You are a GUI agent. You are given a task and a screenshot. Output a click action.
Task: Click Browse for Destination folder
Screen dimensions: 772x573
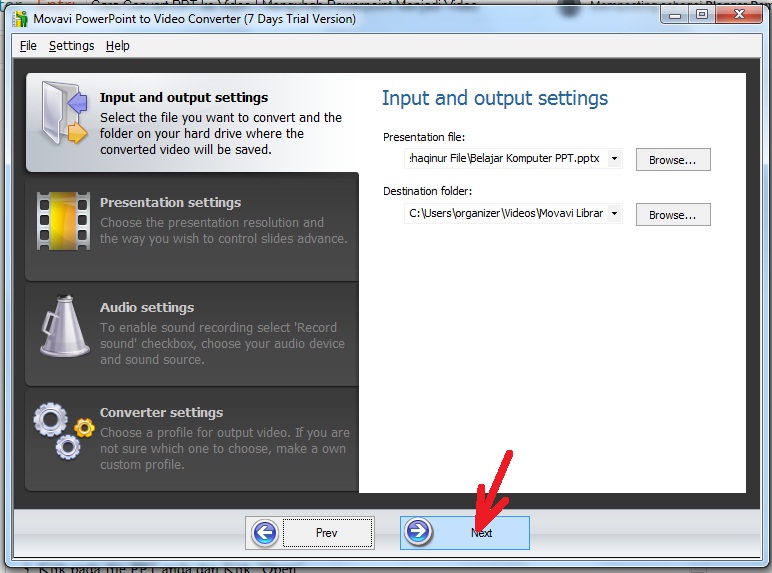click(673, 215)
